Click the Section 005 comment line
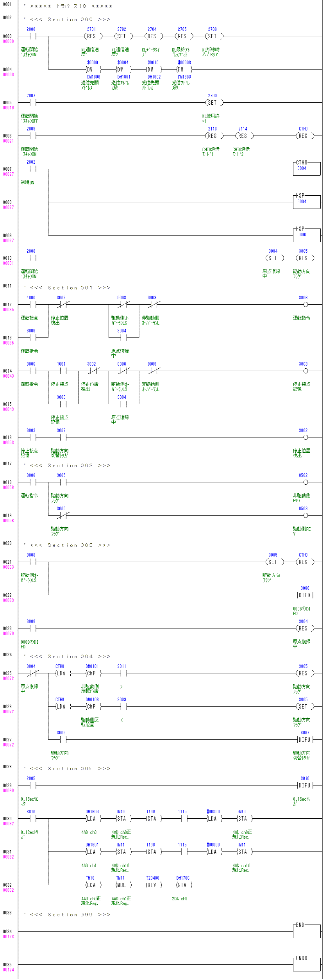 tap(67, 768)
